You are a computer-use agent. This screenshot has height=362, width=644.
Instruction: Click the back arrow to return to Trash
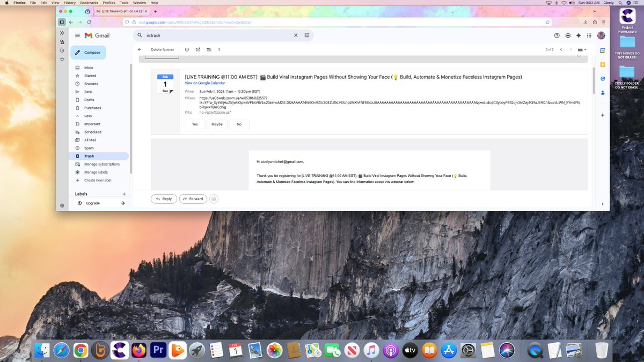140,49
